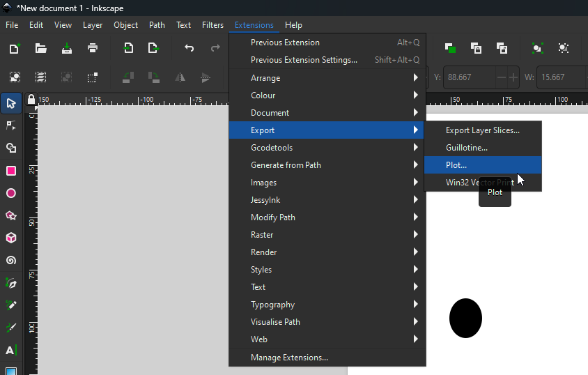Click Previous Extension entry
The image size is (588, 375).
(327, 43)
